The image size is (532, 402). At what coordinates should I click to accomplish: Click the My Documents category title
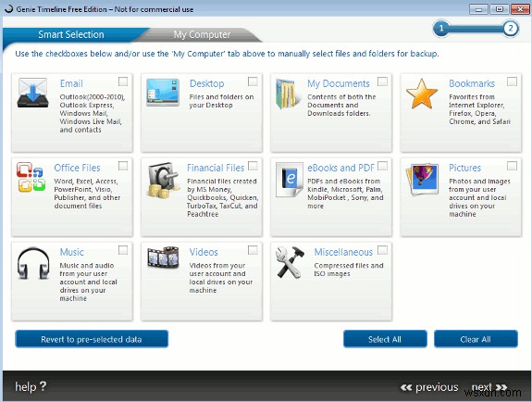click(339, 83)
